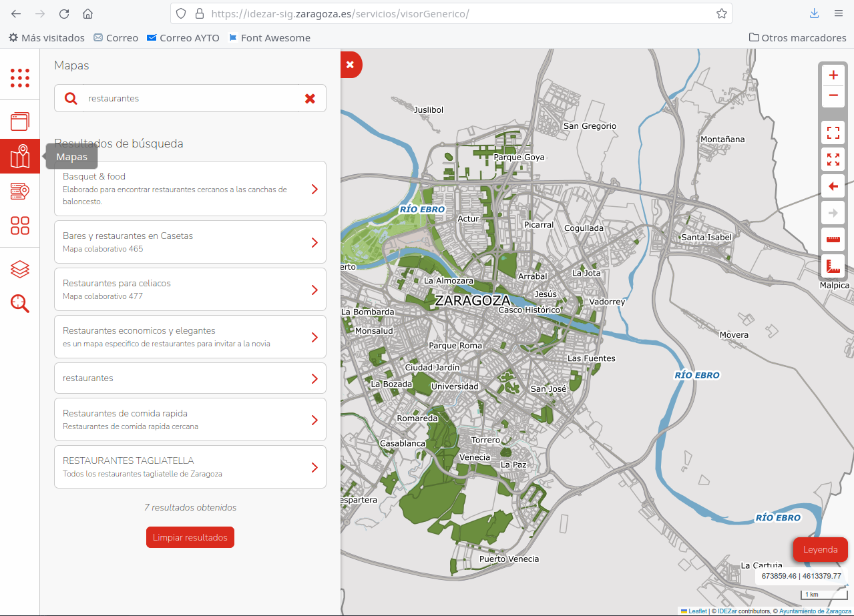854x616 pixels.
Task: Select the area measurement tool
Action: coord(833,266)
